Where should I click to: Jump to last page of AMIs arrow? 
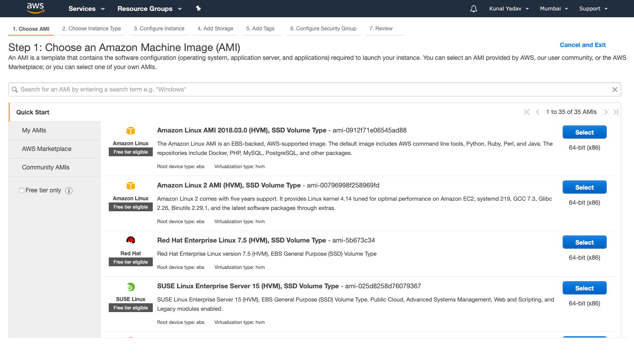616,112
